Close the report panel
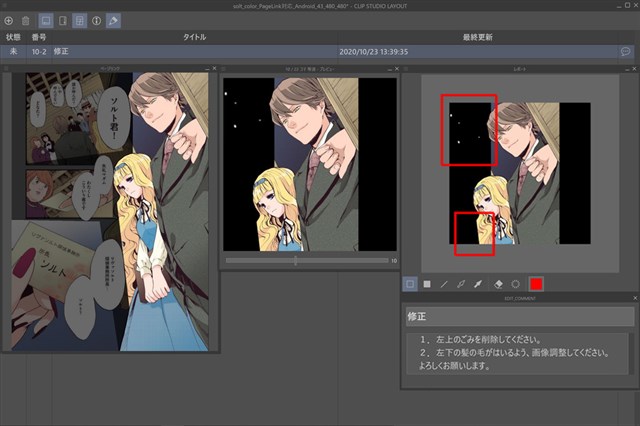Screen dimensions: 640x426 [634, 69]
